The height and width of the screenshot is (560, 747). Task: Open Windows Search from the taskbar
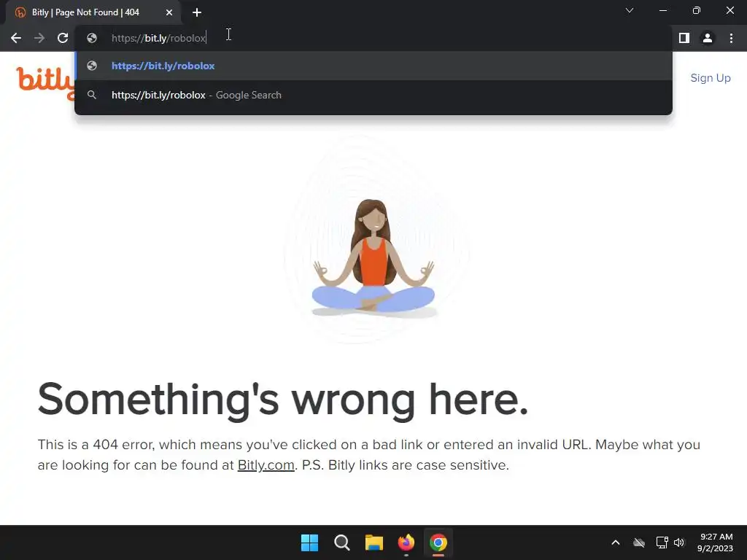[341, 542]
